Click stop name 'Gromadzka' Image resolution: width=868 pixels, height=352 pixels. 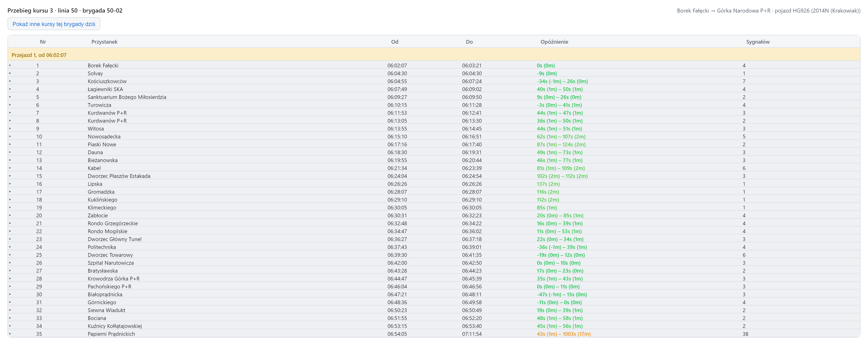click(101, 192)
